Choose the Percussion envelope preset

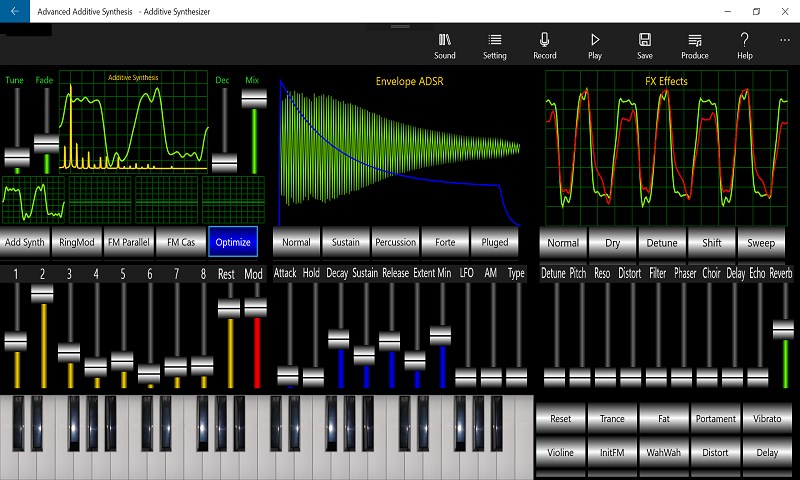[x=395, y=242]
